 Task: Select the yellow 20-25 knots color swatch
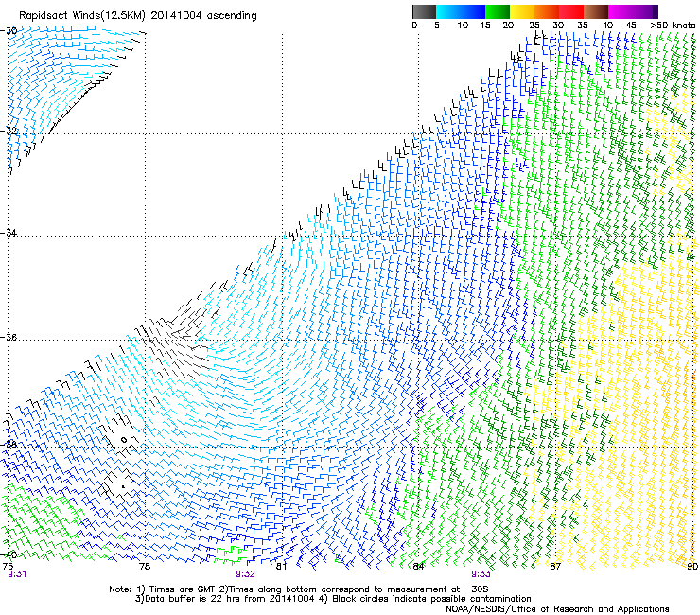pos(522,11)
